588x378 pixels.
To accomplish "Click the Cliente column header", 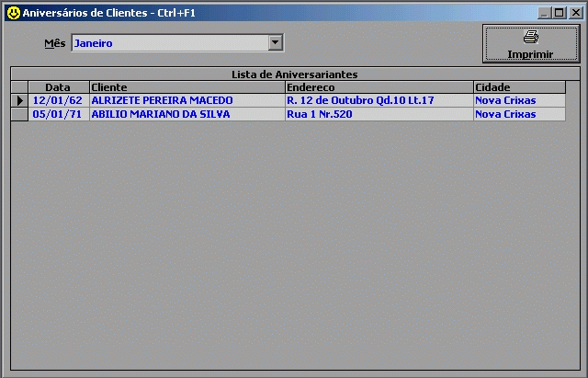I will tap(187, 87).
